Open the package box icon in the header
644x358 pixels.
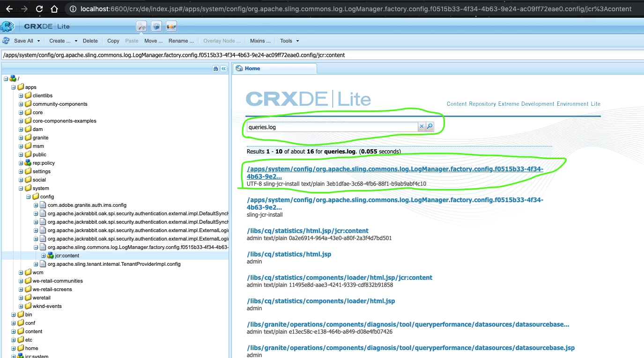pyautogui.click(x=156, y=27)
